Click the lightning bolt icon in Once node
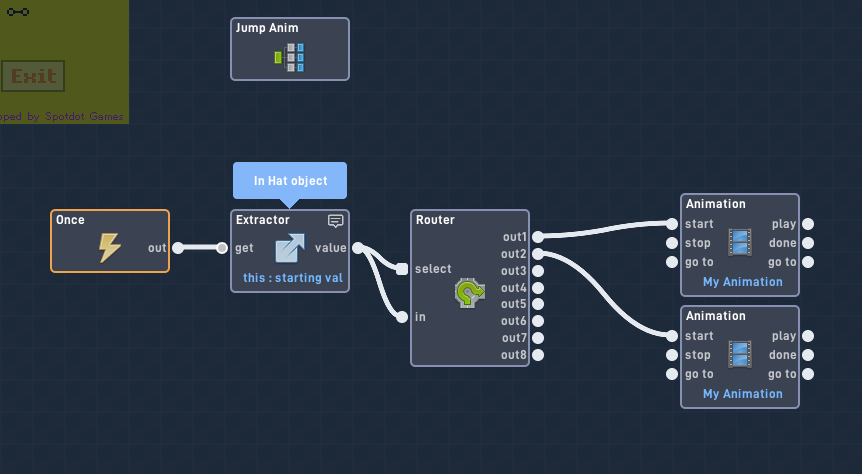This screenshot has width=862, height=474. pyautogui.click(x=110, y=248)
